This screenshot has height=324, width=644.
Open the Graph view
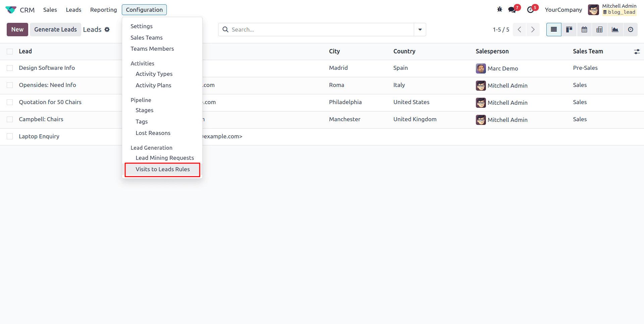coord(615,30)
